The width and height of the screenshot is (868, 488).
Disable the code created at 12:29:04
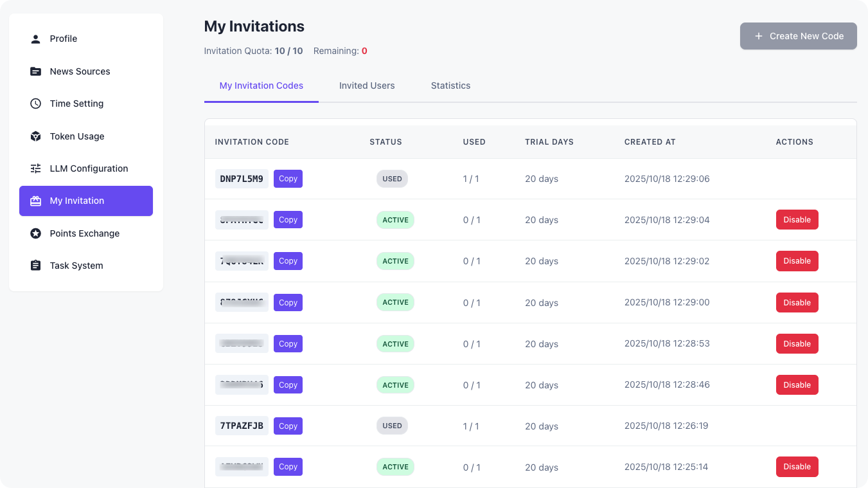pyautogui.click(x=797, y=220)
